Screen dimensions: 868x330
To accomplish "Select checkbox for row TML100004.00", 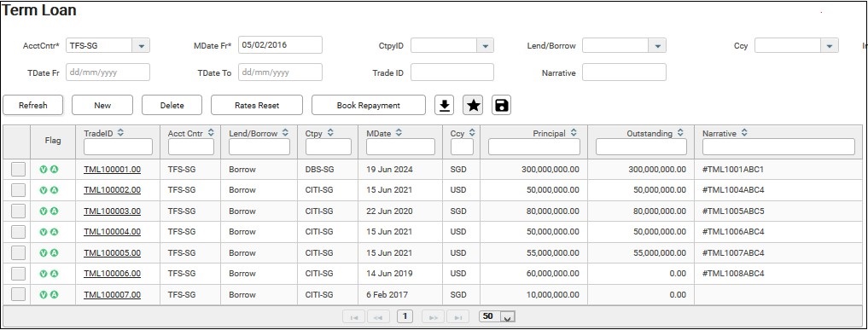I will coord(18,232).
